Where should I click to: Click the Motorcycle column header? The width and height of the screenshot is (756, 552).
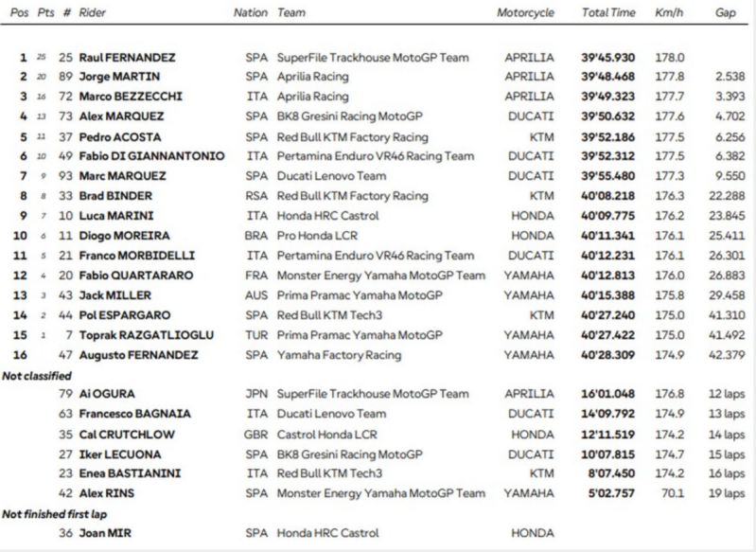click(525, 13)
